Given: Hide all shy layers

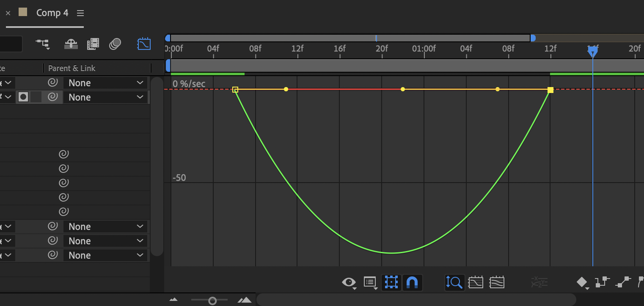Looking at the screenshot, I should point(71,44).
